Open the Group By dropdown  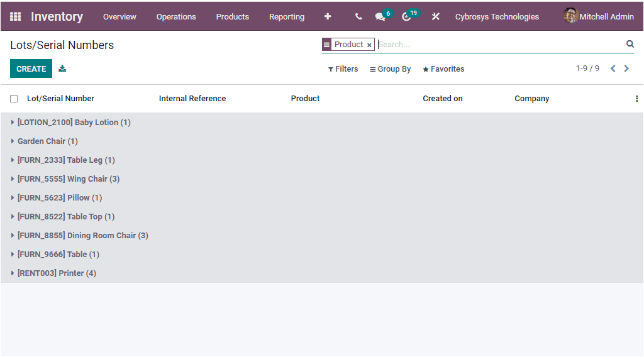pos(390,69)
